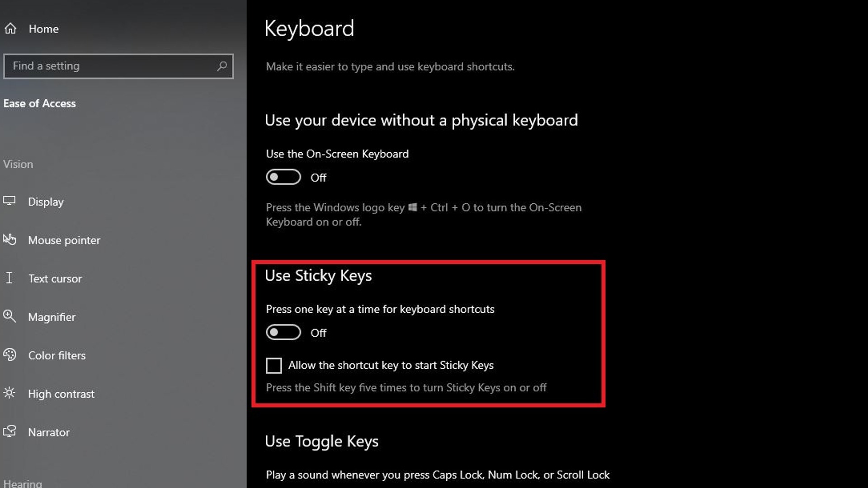Select the Narrator icon
The width and height of the screenshot is (868, 488).
10,432
